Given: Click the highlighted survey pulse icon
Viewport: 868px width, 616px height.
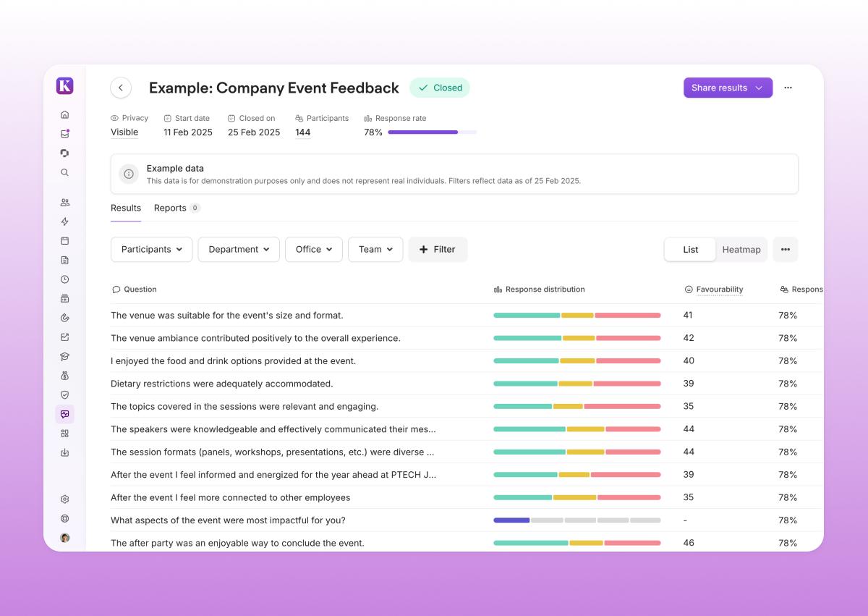Looking at the screenshot, I should pos(64,414).
